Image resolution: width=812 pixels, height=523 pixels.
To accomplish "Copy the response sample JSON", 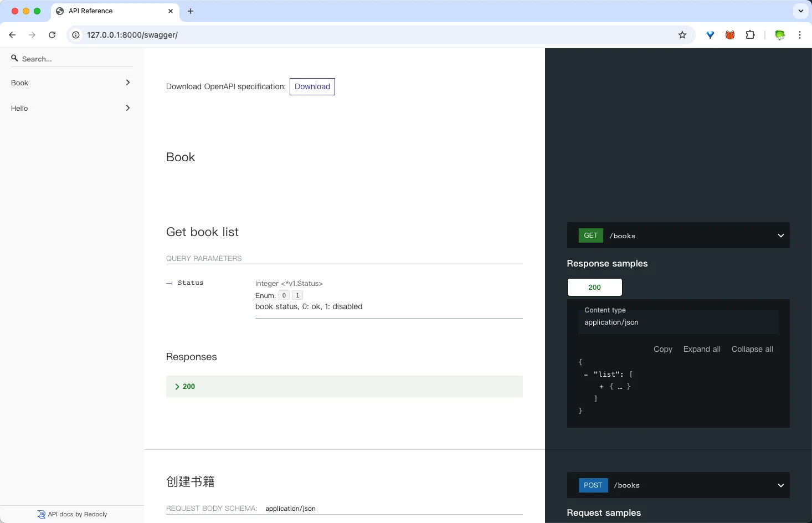I will click(662, 349).
